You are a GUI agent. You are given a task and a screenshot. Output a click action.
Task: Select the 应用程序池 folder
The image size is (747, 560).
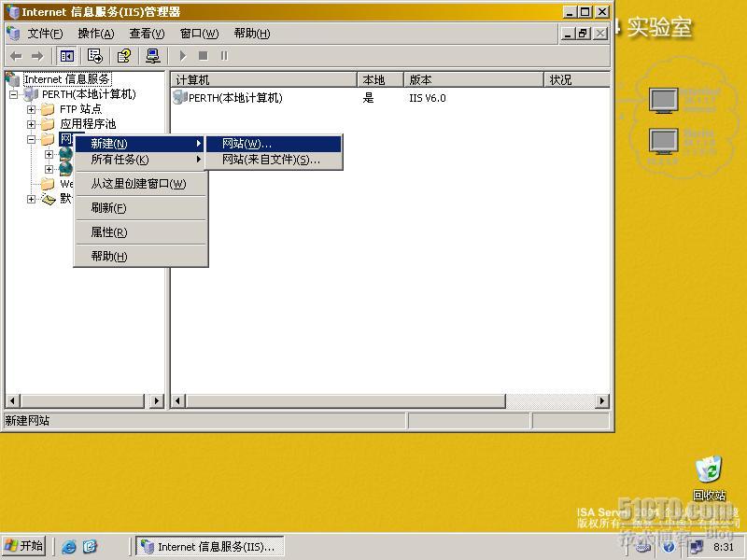tap(88, 124)
